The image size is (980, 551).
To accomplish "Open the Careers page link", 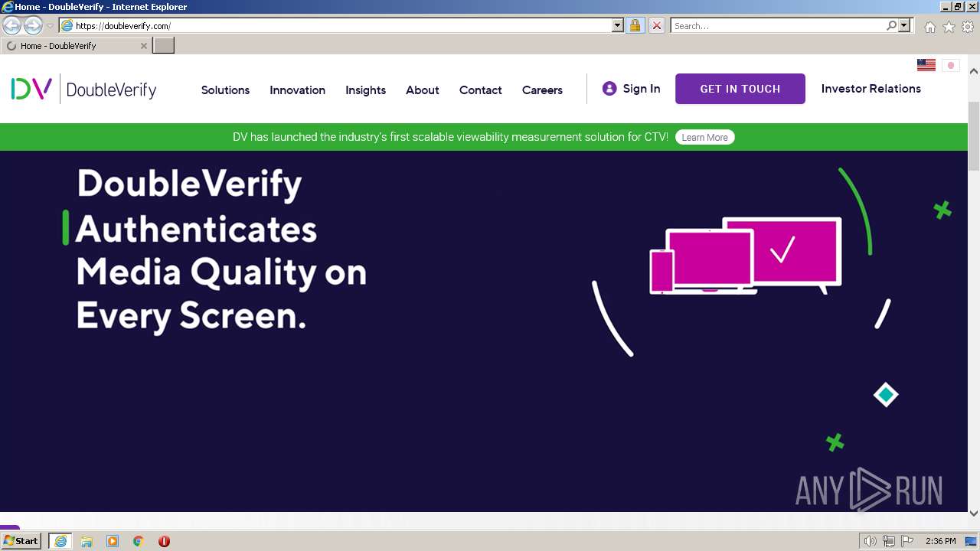I will (x=542, y=90).
